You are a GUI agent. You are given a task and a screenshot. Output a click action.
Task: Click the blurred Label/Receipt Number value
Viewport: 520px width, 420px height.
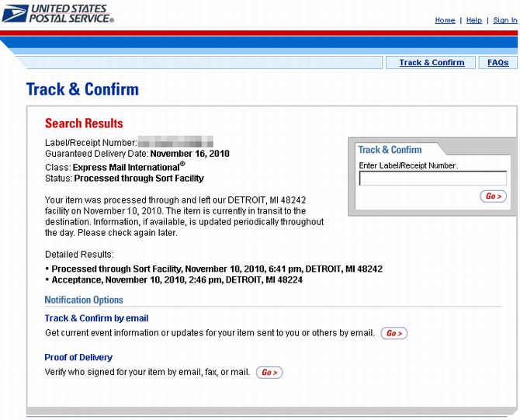pyautogui.click(x=175, y=141)
